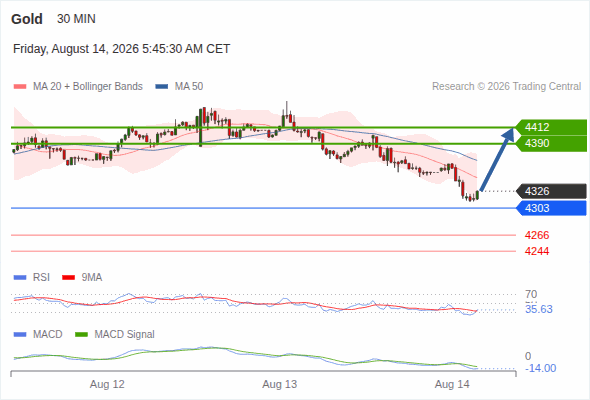590x400 pixels.
Task: Click the Research Trading Central copyright text
Action: 506,87
